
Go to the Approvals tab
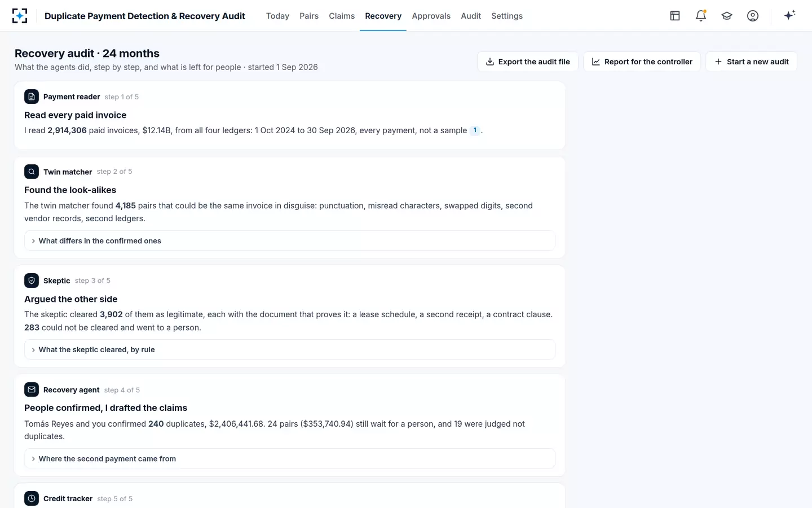tap(431, 16)
